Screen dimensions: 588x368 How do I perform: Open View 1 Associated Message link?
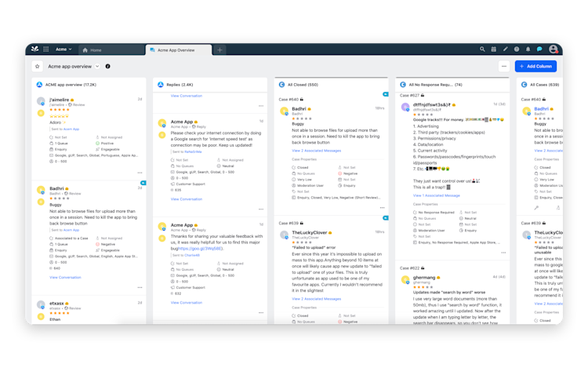[437, 195]
